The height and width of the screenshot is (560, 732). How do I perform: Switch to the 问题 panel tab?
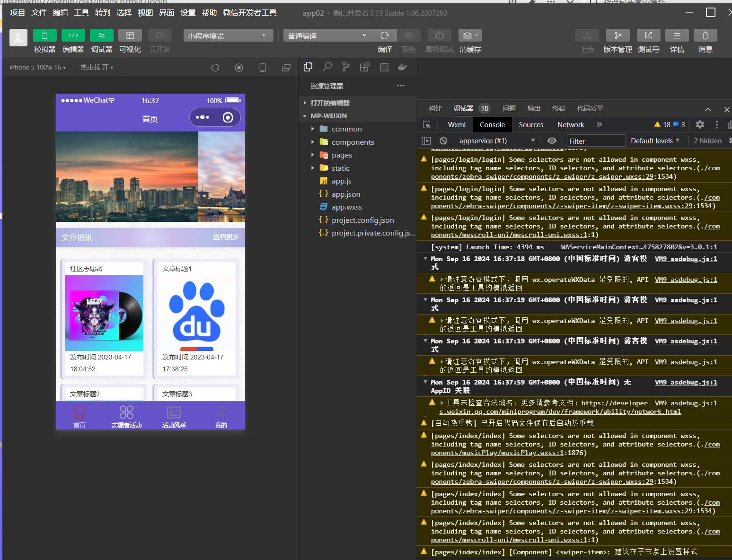509,108
